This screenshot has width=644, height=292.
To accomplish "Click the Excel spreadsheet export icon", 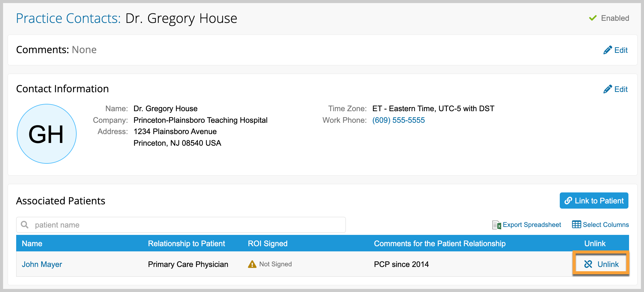I will pos(497,225).
